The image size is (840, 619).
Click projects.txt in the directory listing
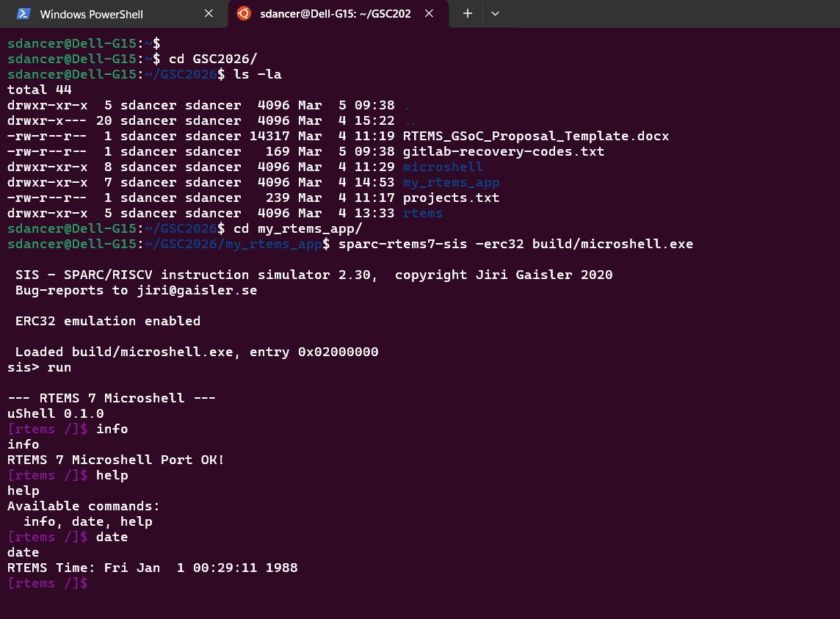(451, 198)
